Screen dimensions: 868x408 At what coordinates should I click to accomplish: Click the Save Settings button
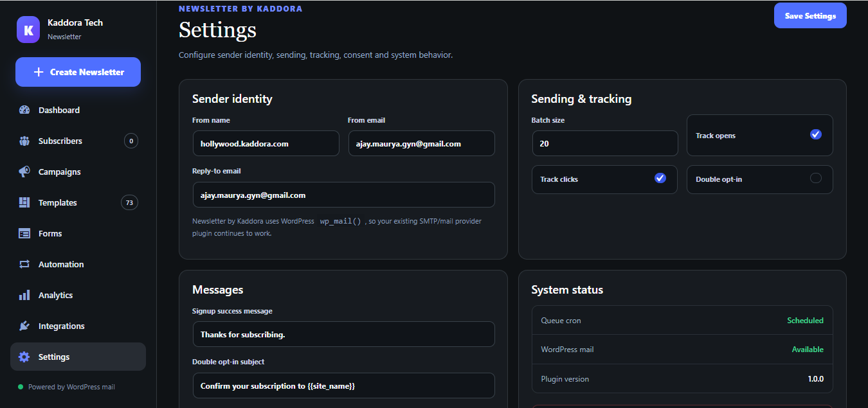[810, 15]
